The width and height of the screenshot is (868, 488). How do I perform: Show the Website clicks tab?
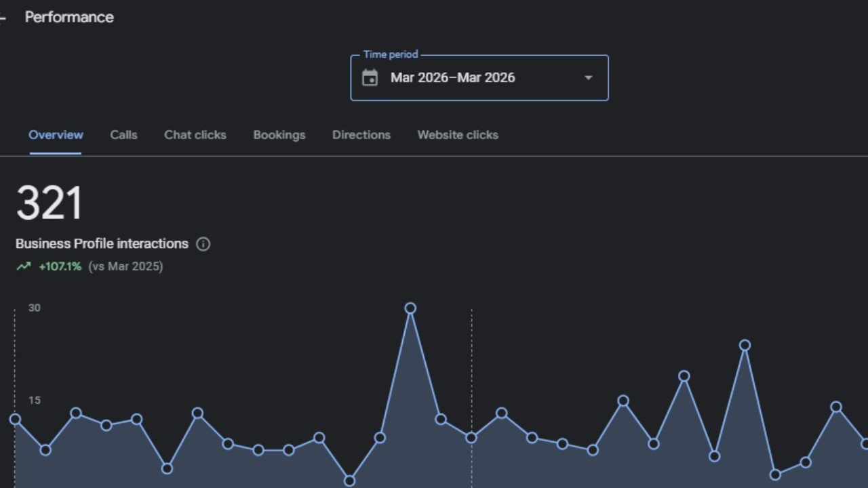(x=457, y=135)
